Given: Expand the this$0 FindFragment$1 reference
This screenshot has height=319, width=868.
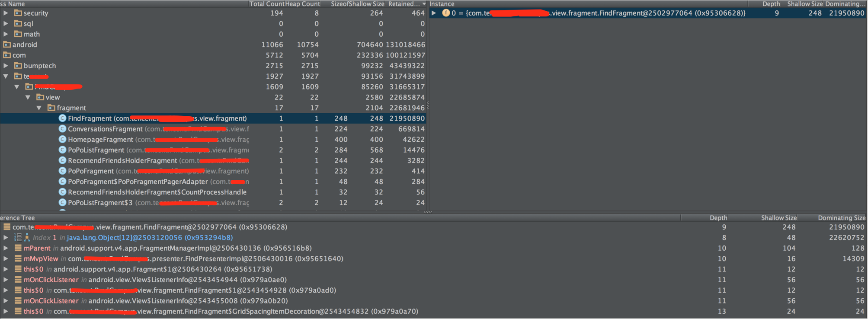Looking at the screenshot, I should point(6,290).
